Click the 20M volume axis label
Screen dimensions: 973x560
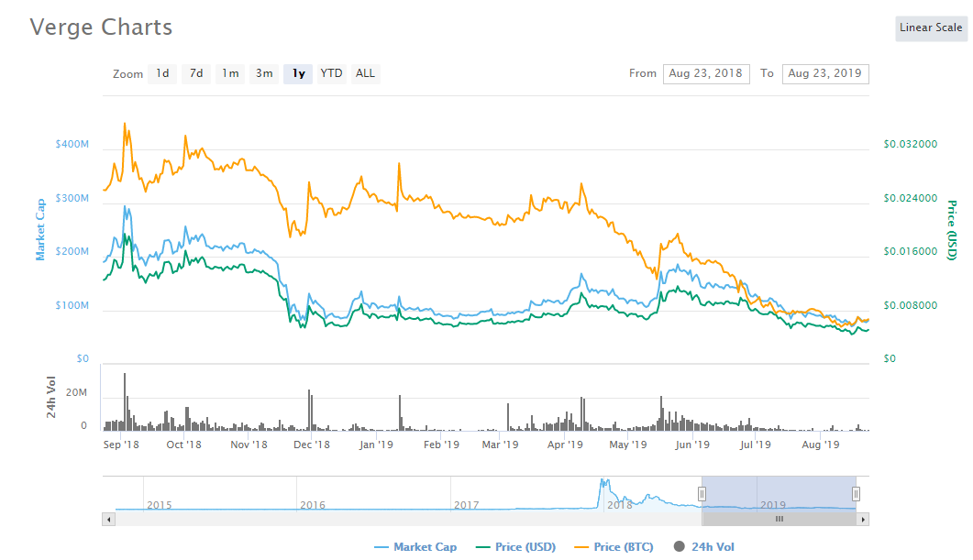(76, 393)
